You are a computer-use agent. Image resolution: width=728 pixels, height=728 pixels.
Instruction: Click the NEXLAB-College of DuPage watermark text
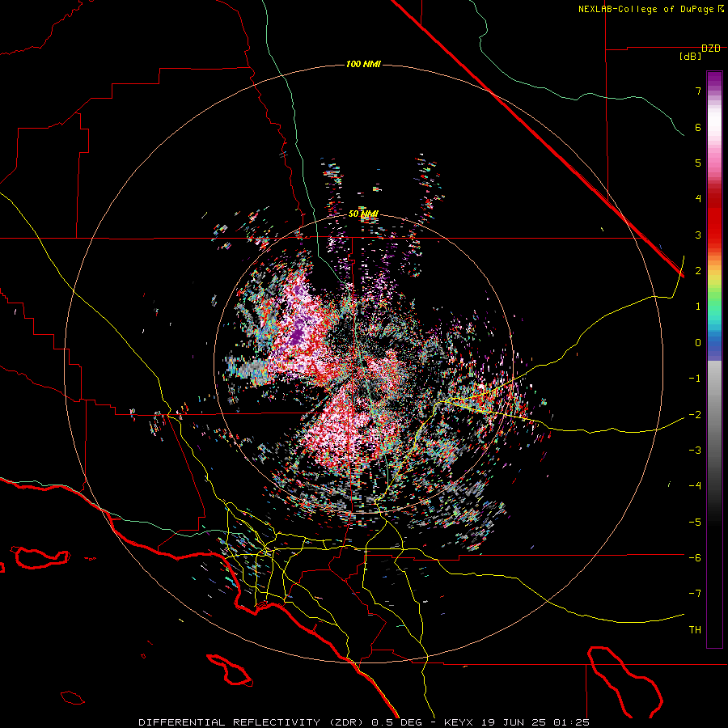(650, 9)
